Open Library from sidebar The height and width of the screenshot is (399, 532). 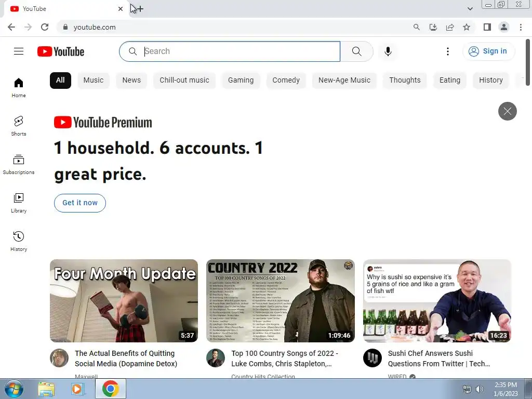[x=19, y=203]
